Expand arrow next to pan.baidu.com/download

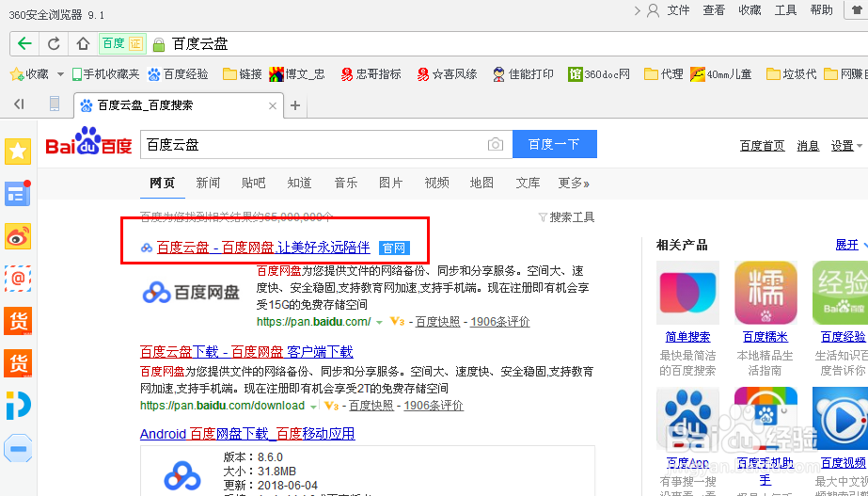pyautogui.click(x=313, y=407)
